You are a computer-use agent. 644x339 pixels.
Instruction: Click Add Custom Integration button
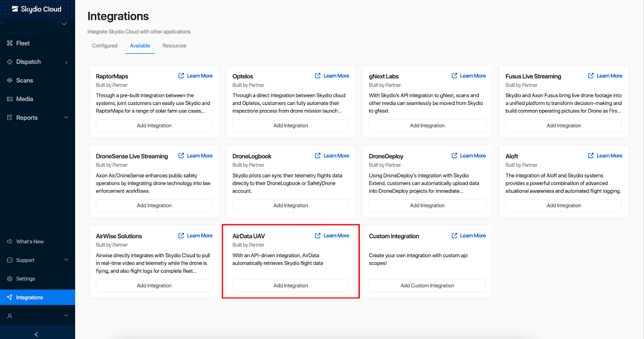point(427,285)
